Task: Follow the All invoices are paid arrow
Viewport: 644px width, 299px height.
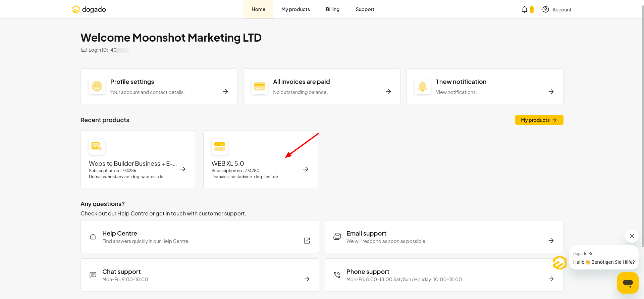Action: [x=388, y=92]
